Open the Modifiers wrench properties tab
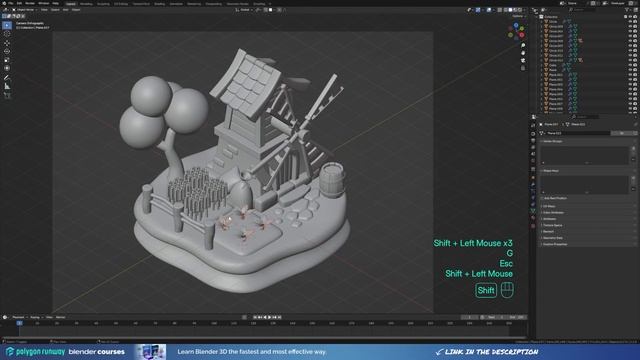This screenshot has width=640, height=360. tap(533, 184)
